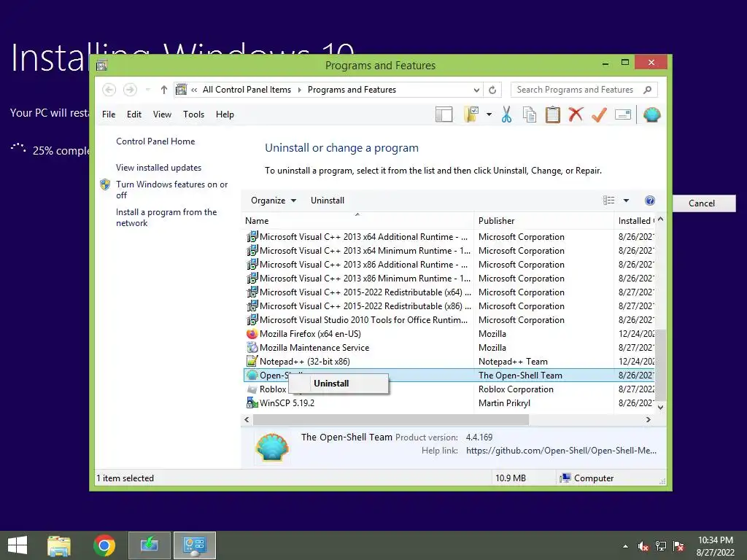Click the muted volume tray icon

[643, 546]
